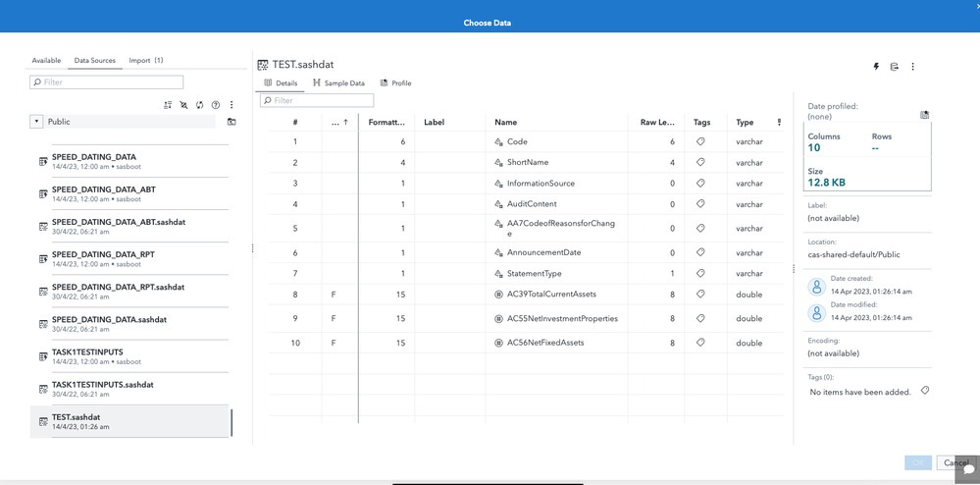Click the OK button

[918, 463]
